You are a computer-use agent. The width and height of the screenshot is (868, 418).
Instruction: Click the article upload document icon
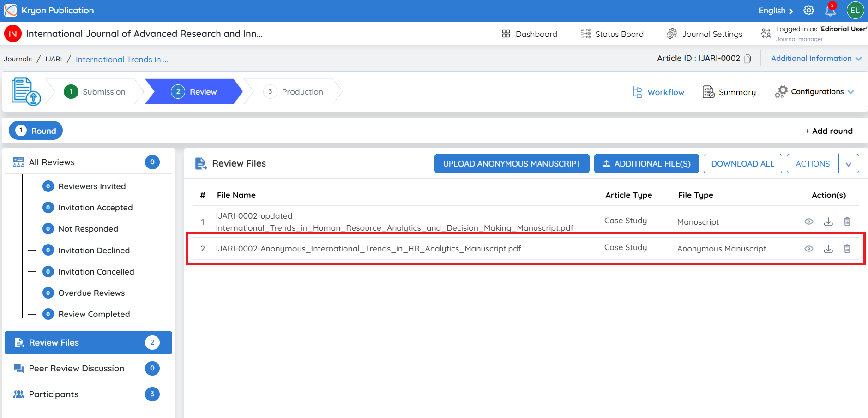26,91
